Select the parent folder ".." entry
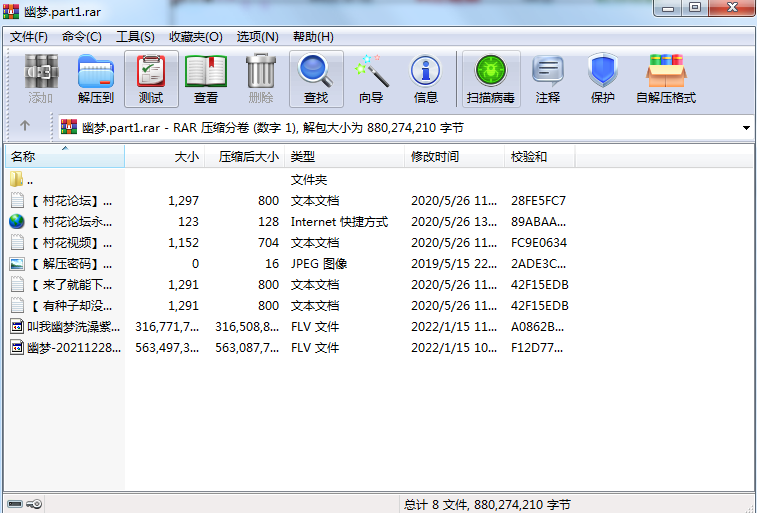 tap(29, 180)
